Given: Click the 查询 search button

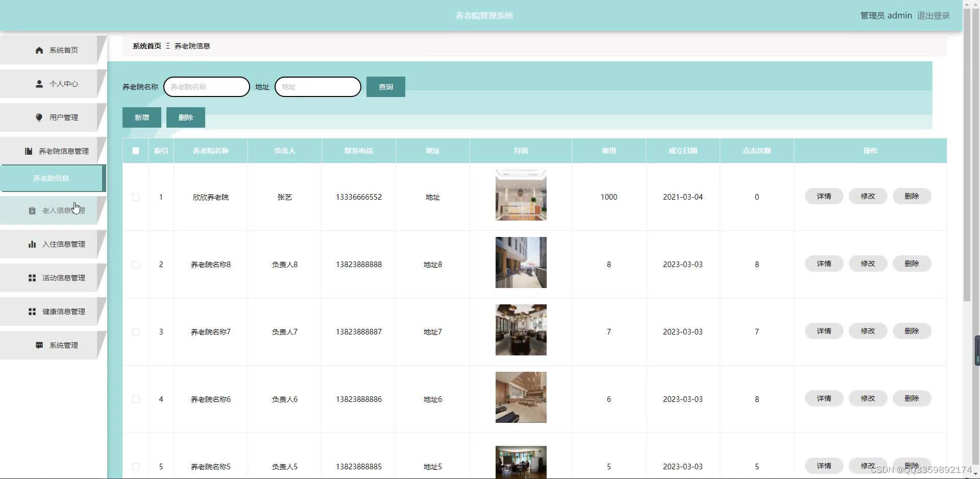Looking at the screenshot, I should click(386, 87).
